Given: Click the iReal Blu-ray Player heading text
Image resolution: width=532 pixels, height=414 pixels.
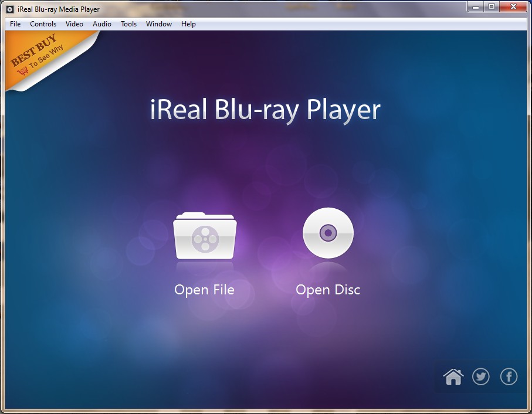Looking at the screenshot, I should tap(265, 110).
